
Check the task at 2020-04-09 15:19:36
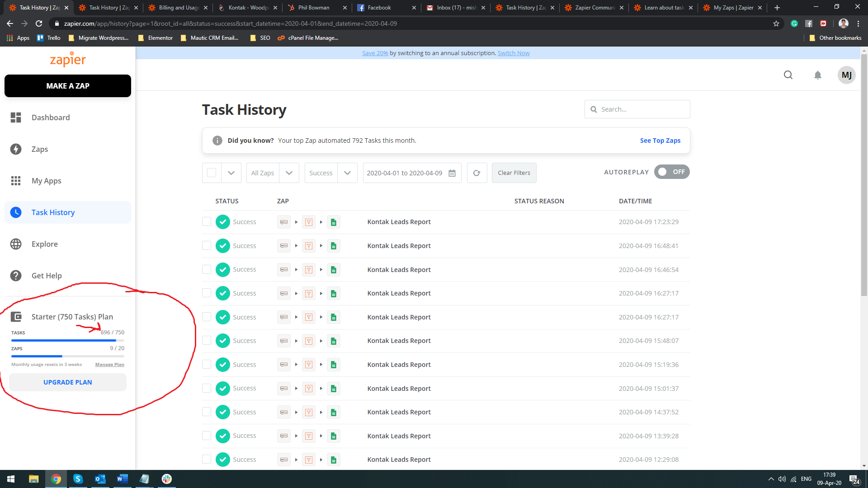[x=207, y=364]
